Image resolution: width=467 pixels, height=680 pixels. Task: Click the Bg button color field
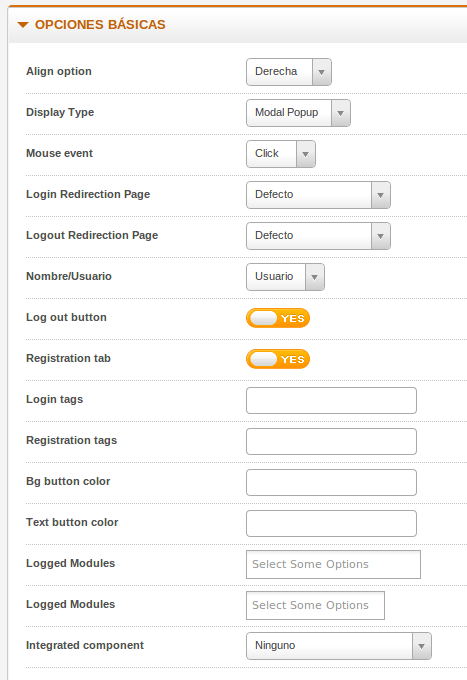tap(331, 482)
